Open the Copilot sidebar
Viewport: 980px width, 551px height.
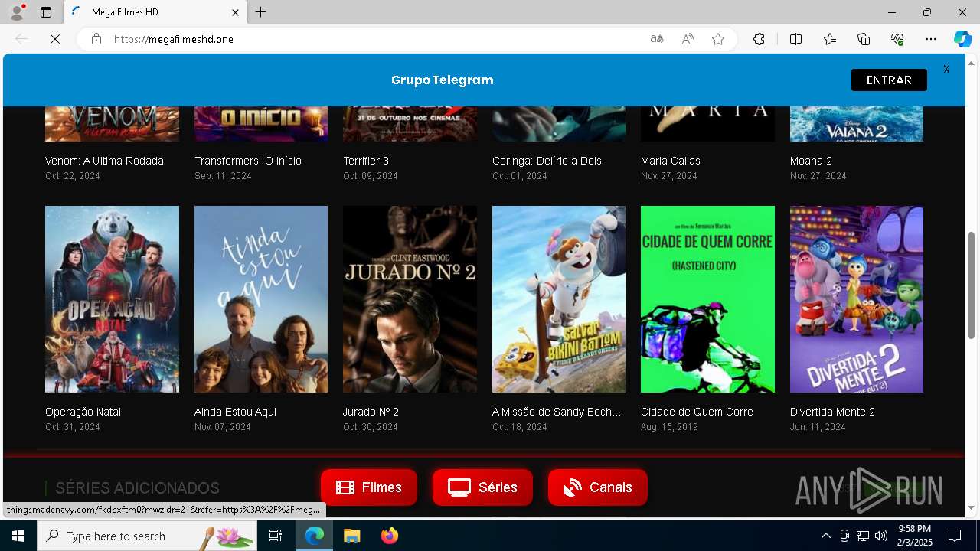(x=962, y=39)
